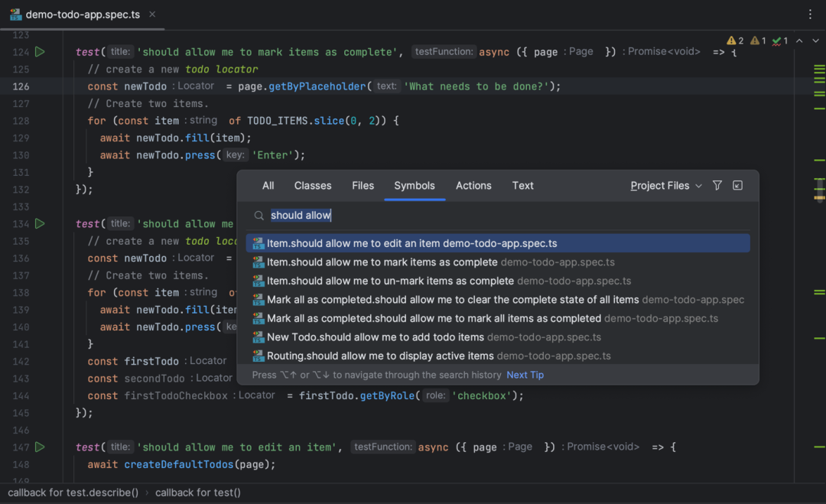This screenshot has height=504, width=826.
Task: Click the Next Tip link
Action: pos(525,375)
